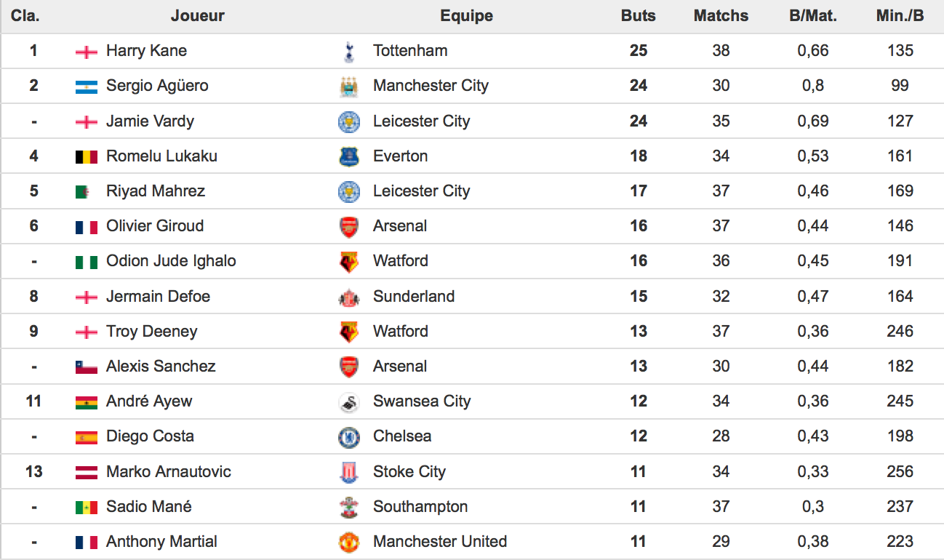Click the Chelsea club crest icon
944x560 pixels.
349,436
